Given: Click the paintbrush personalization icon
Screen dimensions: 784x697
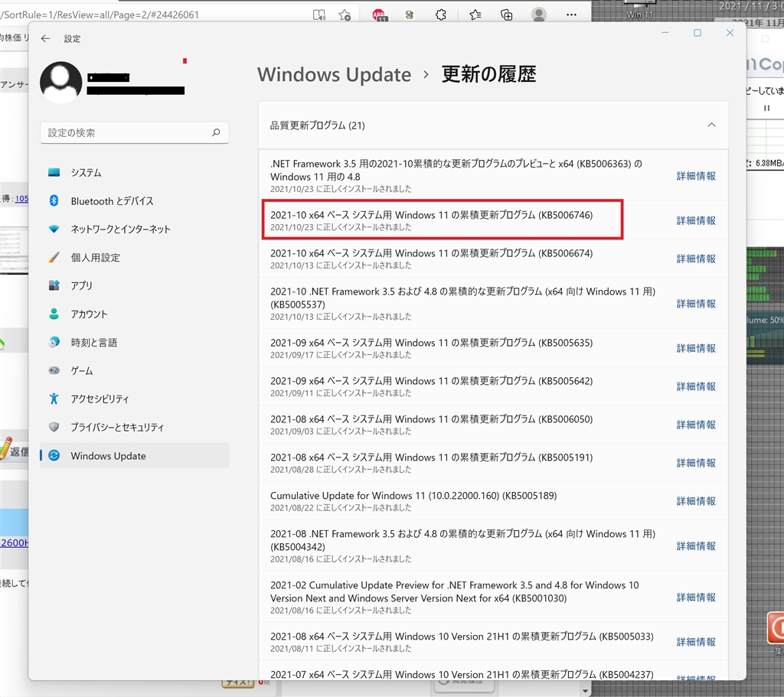Looking at the screenshot, I should tap(54, 257).
